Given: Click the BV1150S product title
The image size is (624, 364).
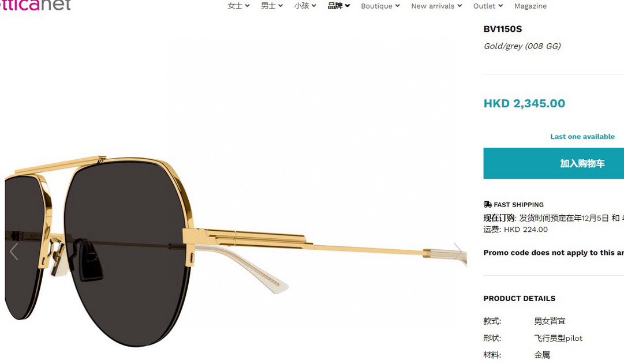Looking at the screenshot, I should point(502,29).
